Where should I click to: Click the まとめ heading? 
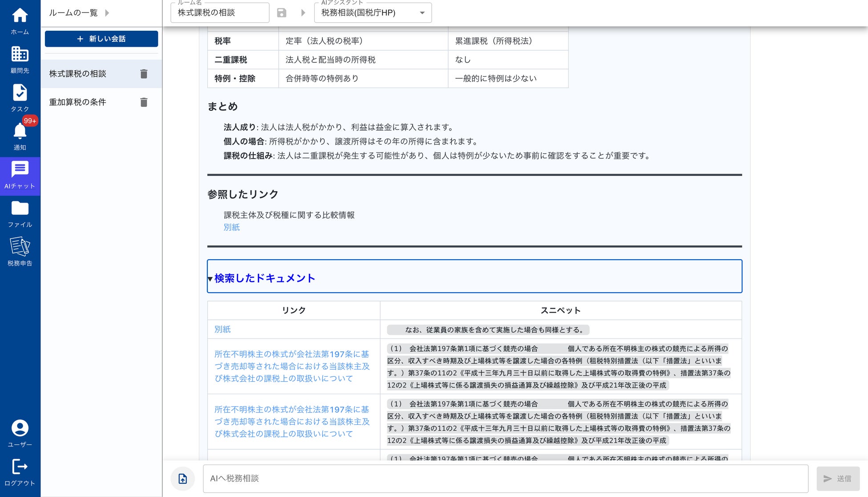coord(223,106)
